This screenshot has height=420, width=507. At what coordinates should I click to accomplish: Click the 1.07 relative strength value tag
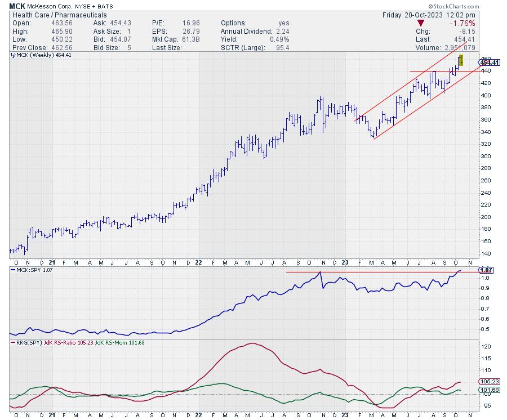485,270
